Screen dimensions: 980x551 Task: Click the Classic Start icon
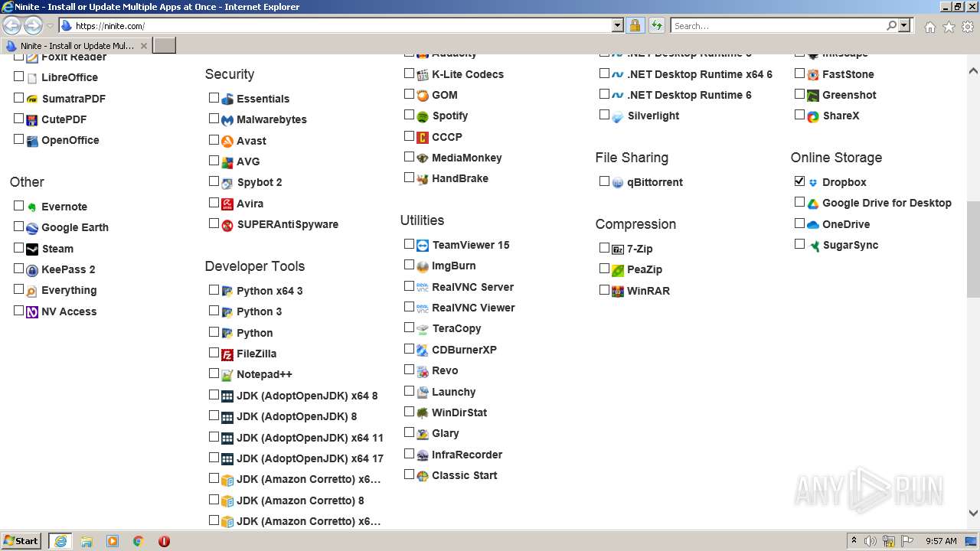pos(423,476)
